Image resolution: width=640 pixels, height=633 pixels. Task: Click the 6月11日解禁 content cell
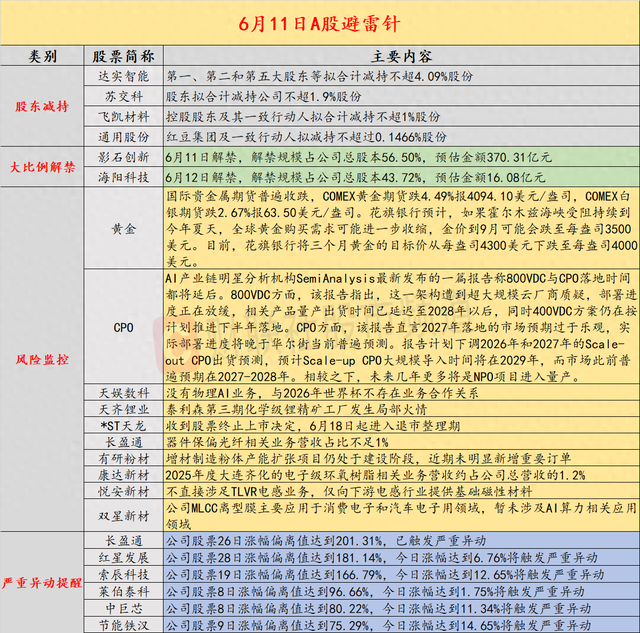point(401,157)
